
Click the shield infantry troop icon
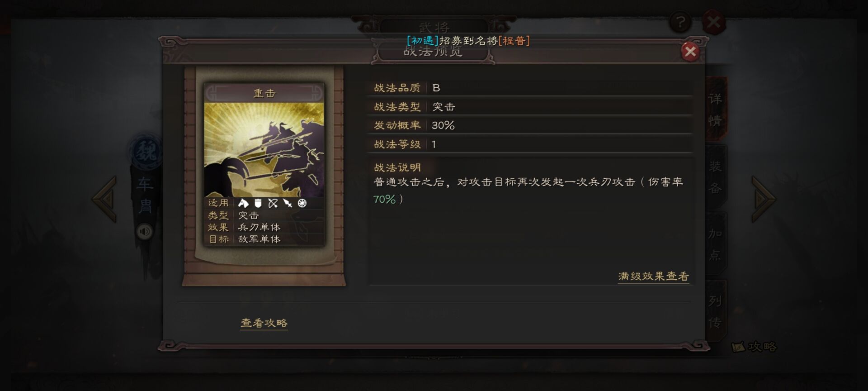(258, 203)
